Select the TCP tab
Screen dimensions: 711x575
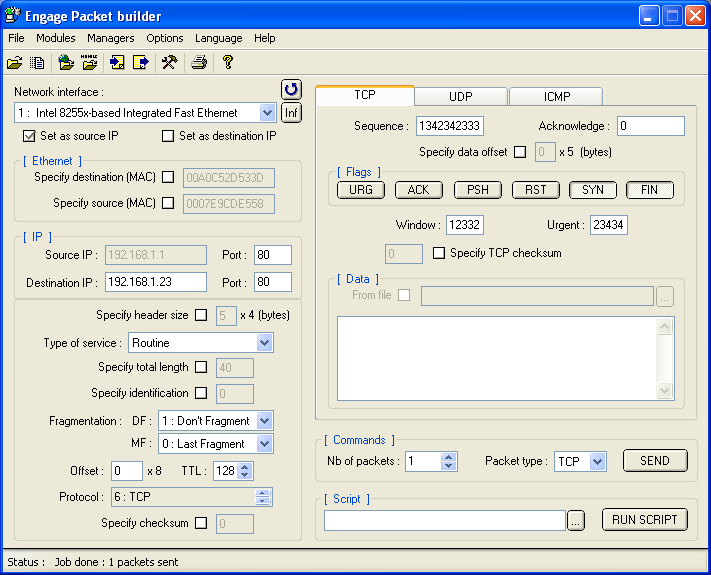(x=365, y=95)
